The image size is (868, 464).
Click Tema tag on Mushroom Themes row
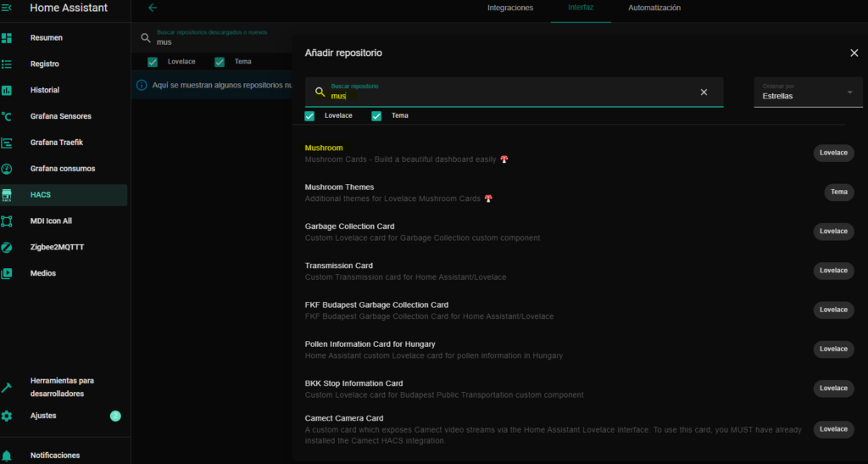pos(838,193)
